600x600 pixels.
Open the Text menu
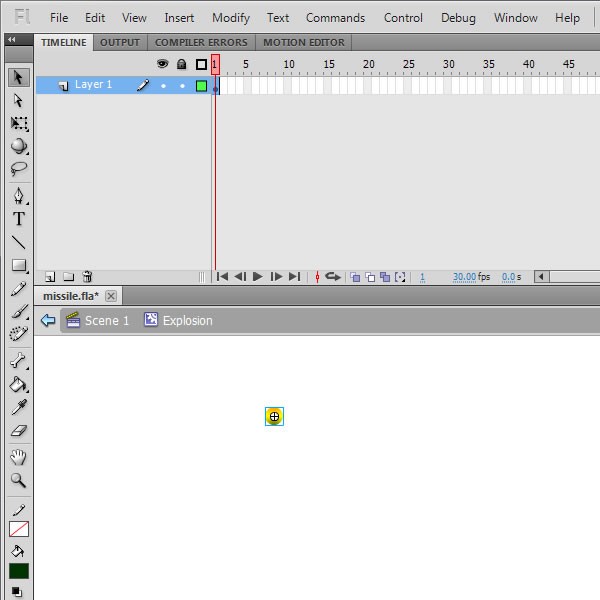pos(278,18)
